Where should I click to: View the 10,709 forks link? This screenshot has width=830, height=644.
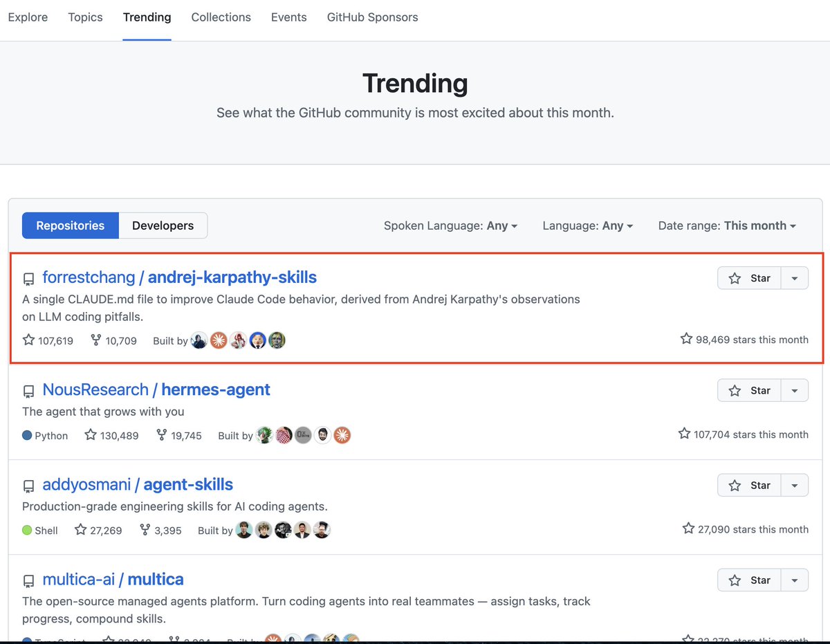[113, 340]
